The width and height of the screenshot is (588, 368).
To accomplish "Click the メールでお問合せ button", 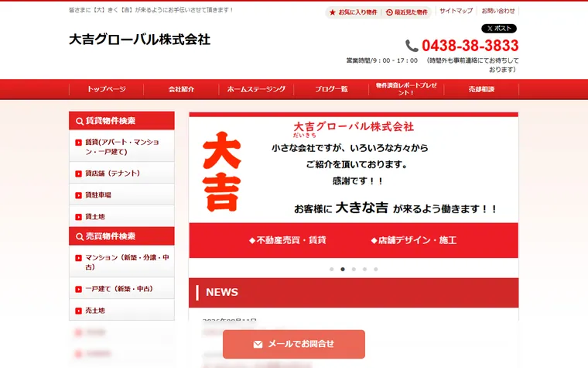I will point(294,344).
